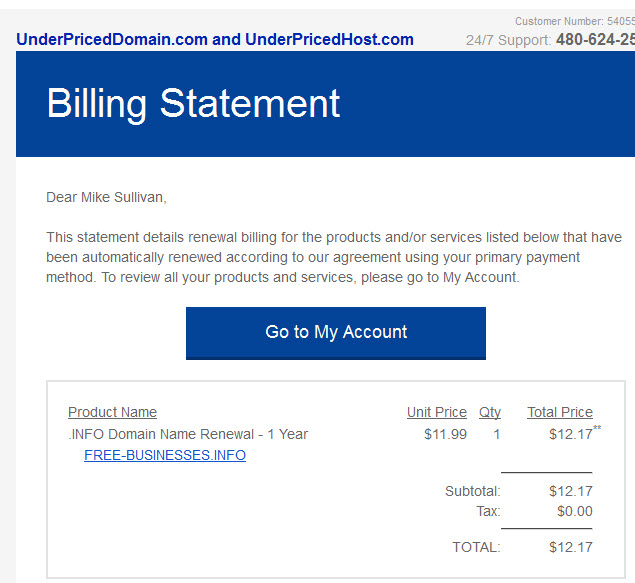This screenshot has height=583, width=635.
Task: Click the Total Price column header
Action: pyautogui.click(x=560, y=412)
